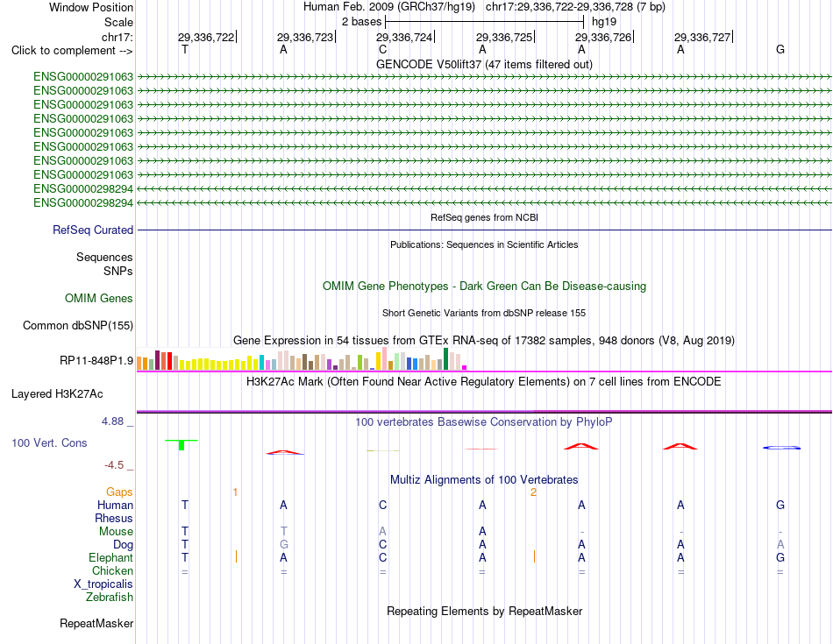Select the Rhesus species label
Image resolution: width=833 pixels, height=644 pixels.
(114, 518)
